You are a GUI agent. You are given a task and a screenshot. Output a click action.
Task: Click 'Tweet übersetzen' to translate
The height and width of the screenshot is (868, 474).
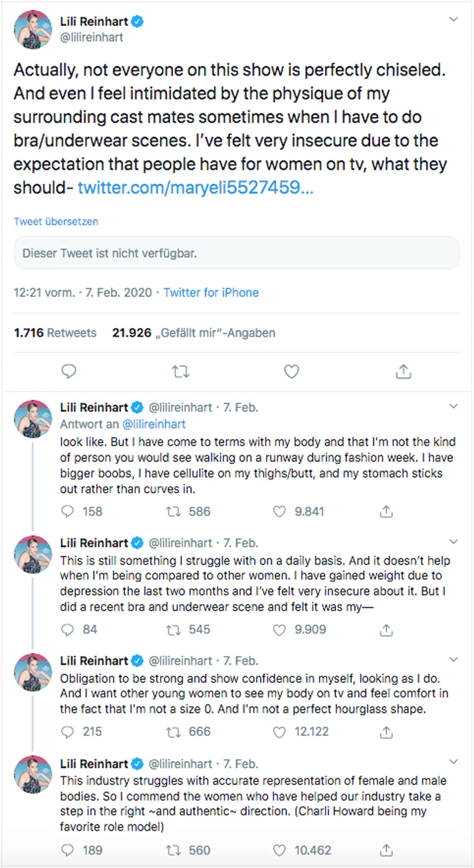[56, 222]
